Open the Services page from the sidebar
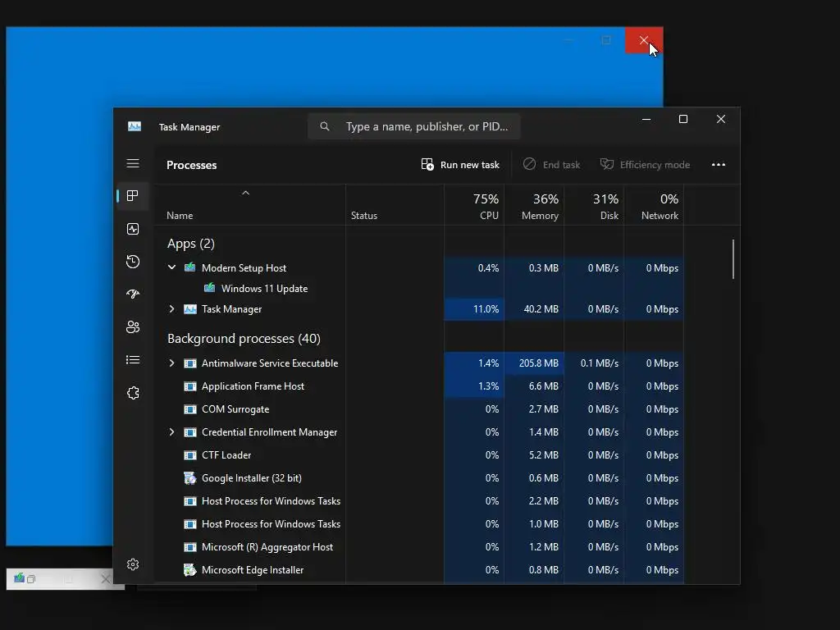The image size is (840, 630). tap(133, 393)
